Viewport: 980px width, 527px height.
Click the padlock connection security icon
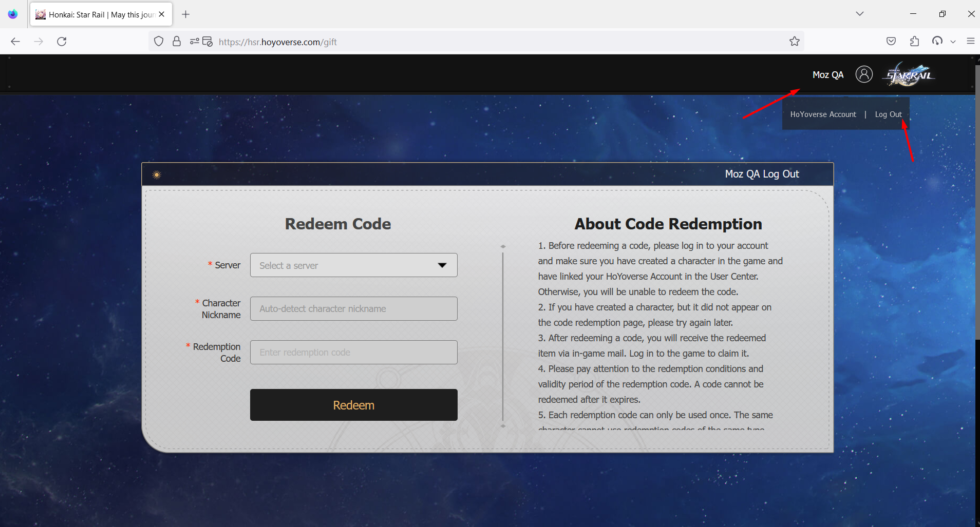coord(177,41)
